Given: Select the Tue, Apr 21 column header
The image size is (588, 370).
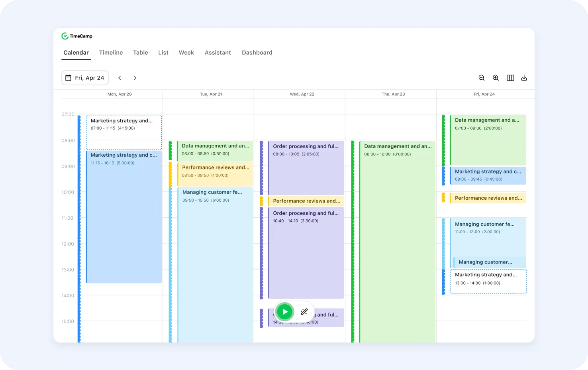Looking at the screenshot, I should coord(211,94).
